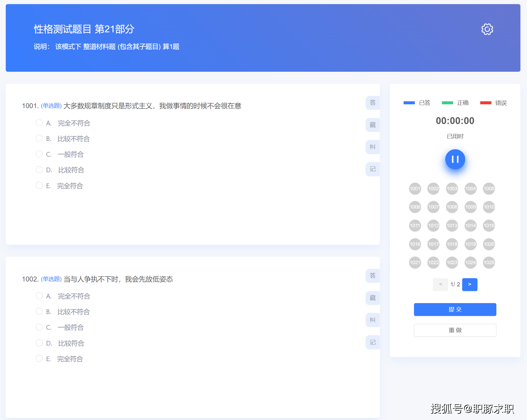Select option D 比较符合 for question 1001
Image resolution: width=527 pixels, height=420 pixels.
pos(39,170)
